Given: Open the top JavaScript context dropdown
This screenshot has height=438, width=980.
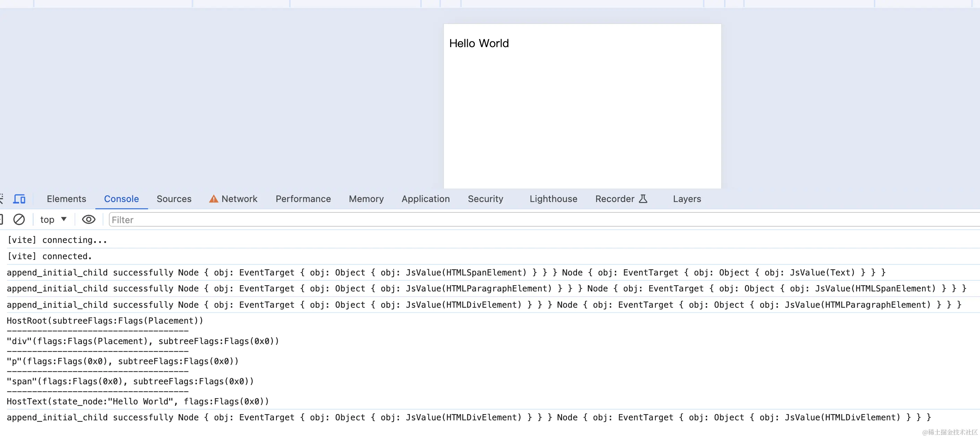Looking at the screenshot, I should click(x=48, y=220).
